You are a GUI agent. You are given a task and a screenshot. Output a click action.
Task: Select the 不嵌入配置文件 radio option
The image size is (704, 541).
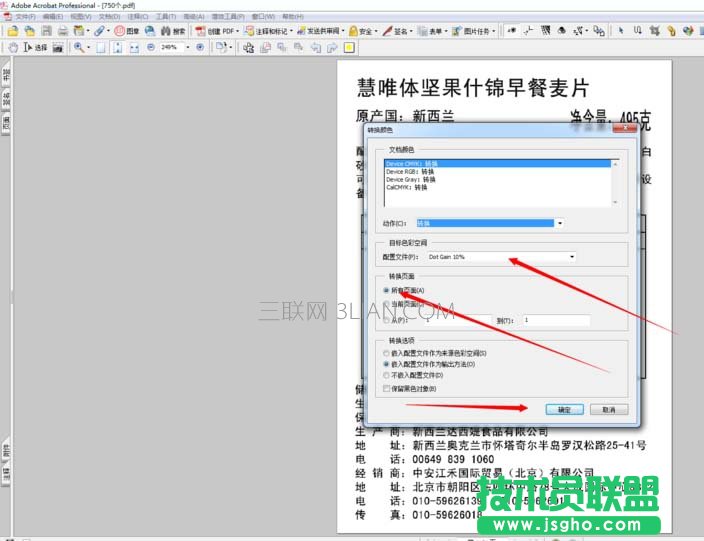click(x=386, y=375)
